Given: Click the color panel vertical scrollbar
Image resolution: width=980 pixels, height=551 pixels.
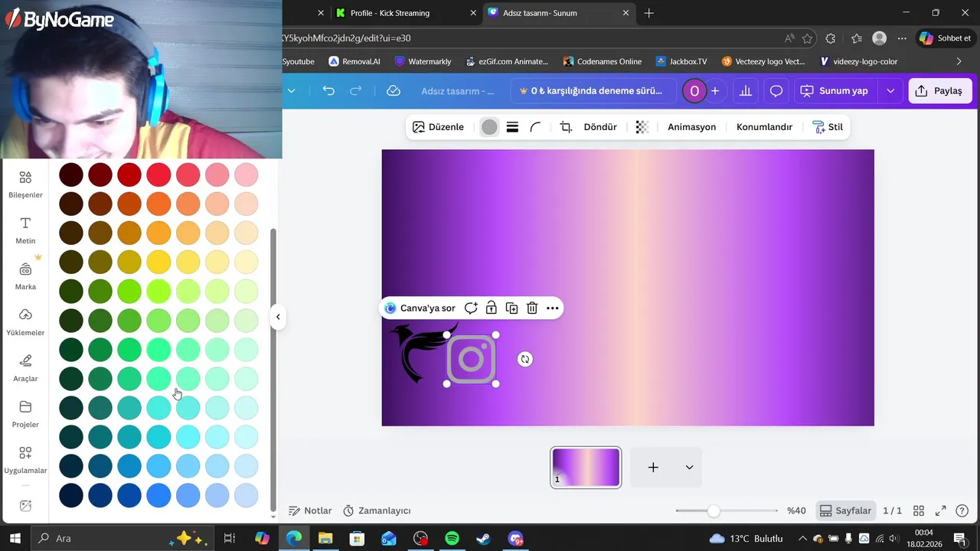Looking at the screenshot, I should point(273,370).
